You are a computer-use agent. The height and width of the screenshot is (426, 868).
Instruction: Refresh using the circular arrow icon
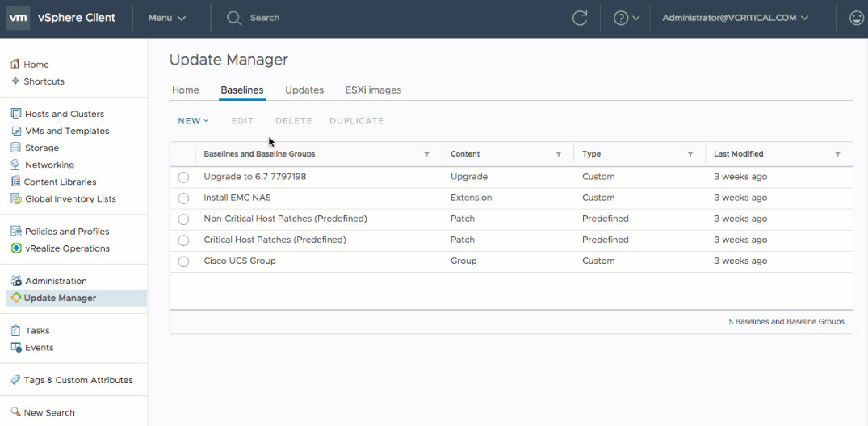coord(580,18)
